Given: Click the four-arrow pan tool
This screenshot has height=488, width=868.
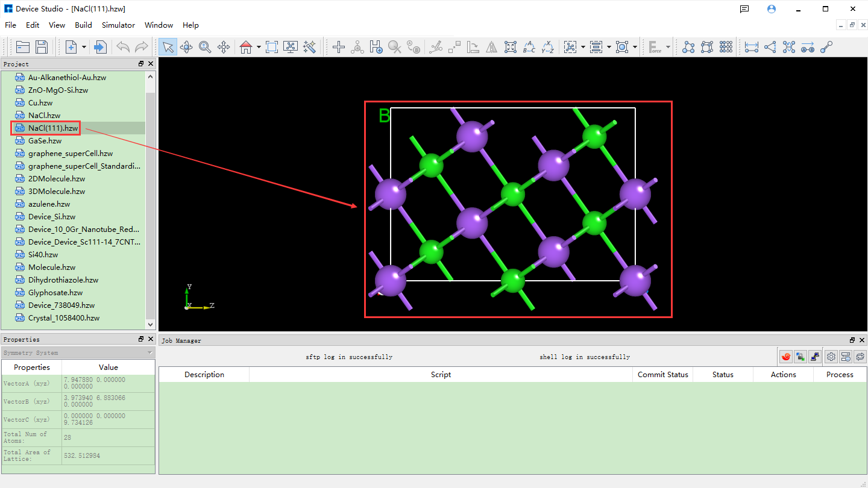Looking at the screenshot, I should pyautogui.click(x=224, y=47).
